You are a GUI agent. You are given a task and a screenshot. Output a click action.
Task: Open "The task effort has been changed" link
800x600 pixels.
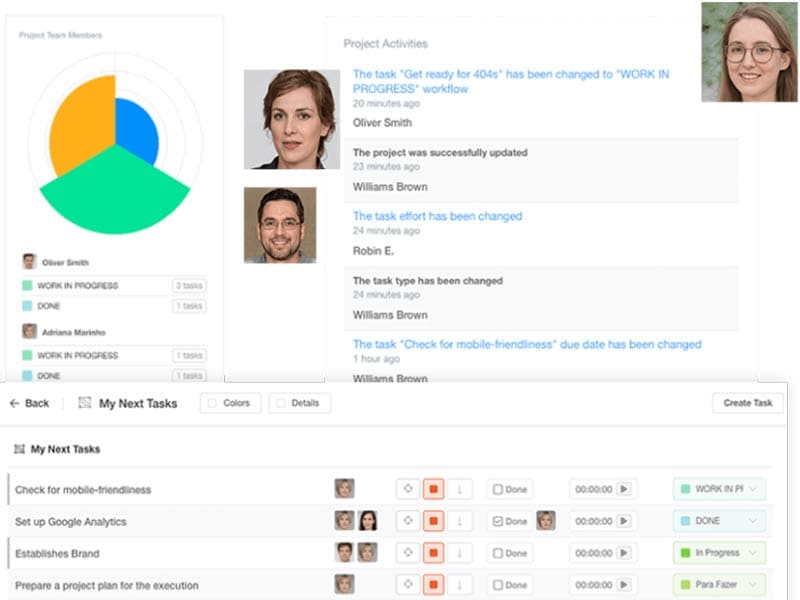(437, 216)
